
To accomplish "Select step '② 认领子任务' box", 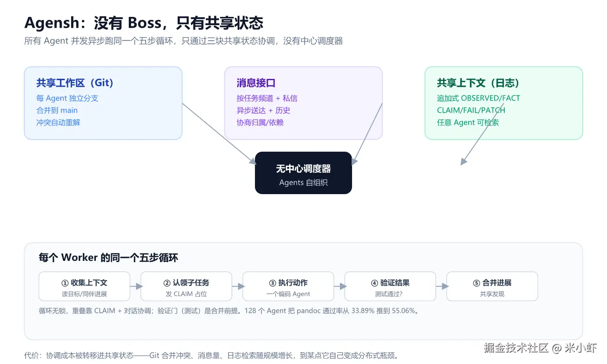I will 186,286.
